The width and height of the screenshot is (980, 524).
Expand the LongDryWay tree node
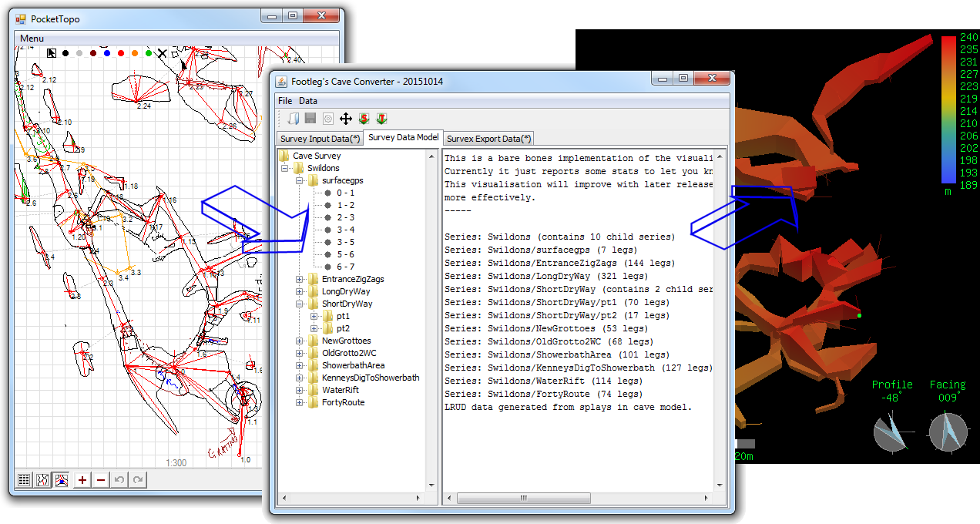[300, 291]
